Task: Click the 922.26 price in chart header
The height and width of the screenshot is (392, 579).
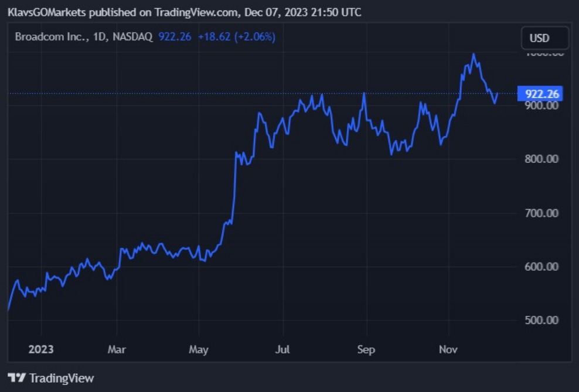Action: (175, 36)
